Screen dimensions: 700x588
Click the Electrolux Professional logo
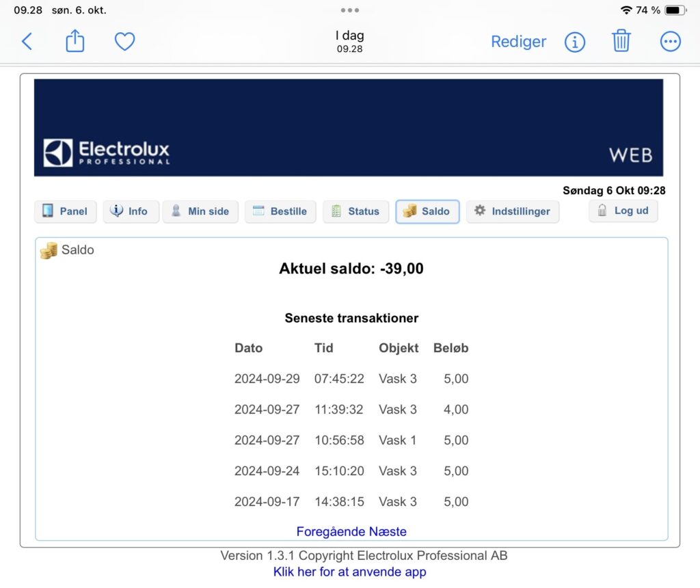pos(107,152)
